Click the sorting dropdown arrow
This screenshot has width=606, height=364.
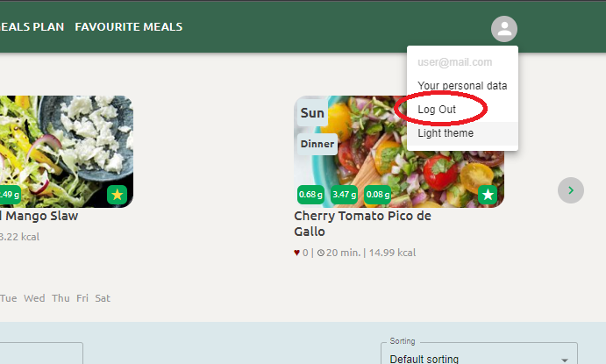(x=565, y=360)
